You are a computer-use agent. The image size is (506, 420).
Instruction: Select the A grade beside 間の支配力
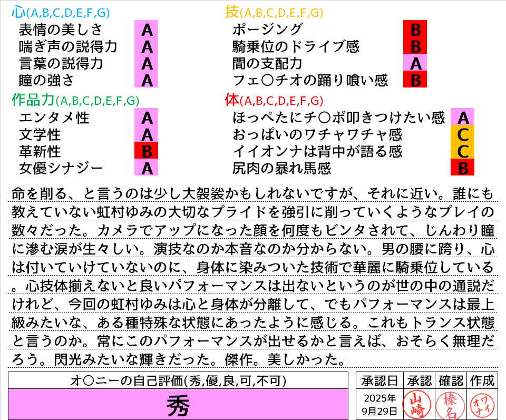[415, 62]
